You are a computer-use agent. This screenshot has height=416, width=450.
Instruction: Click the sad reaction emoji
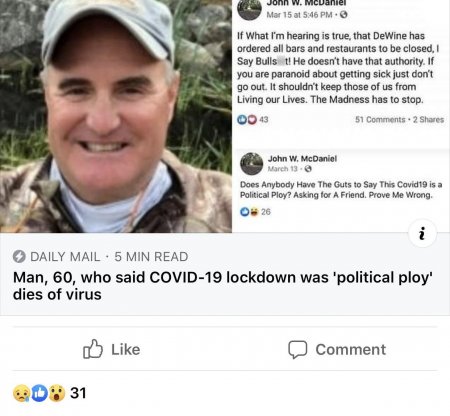point(22,393)
